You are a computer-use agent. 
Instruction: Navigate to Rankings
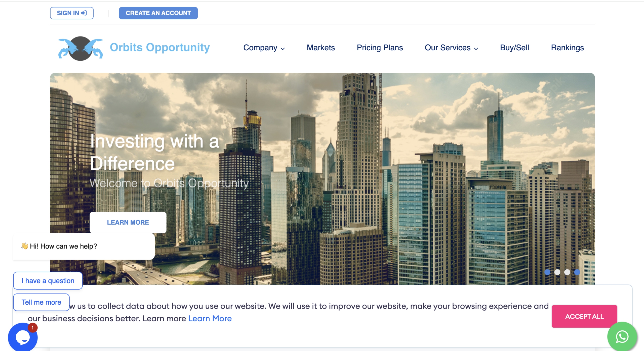567,48
